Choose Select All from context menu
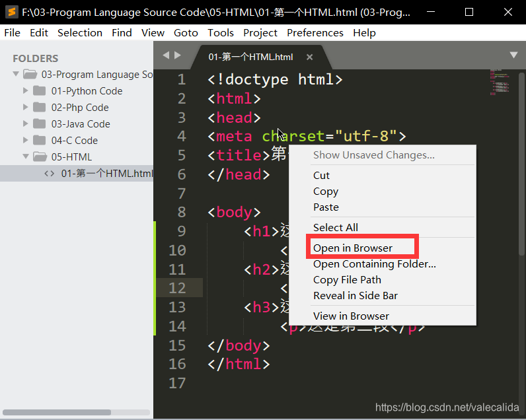 point(383,228)
